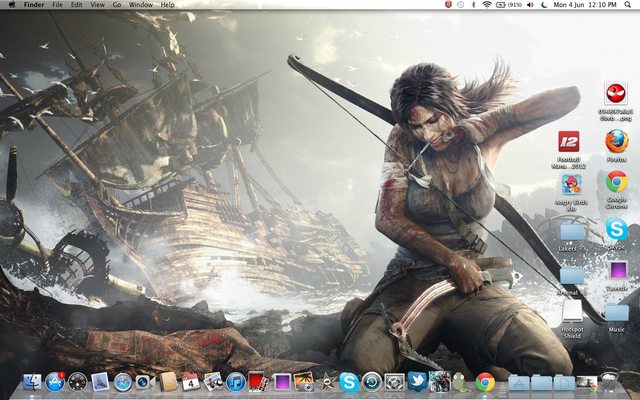640x400 pixels.
Task: Select the Firefox desktop icon
Action: pos(617,142)
